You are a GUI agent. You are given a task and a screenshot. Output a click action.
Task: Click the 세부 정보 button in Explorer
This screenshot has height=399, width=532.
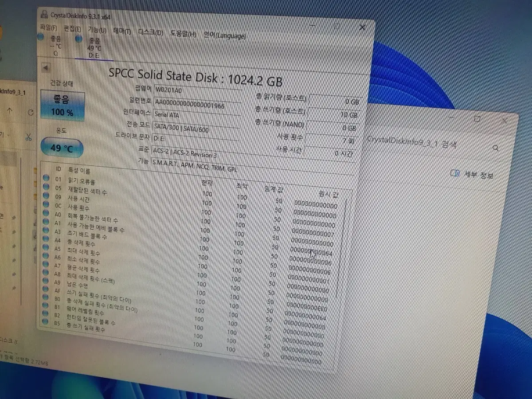pyautogui.click(x=472, y=174)
